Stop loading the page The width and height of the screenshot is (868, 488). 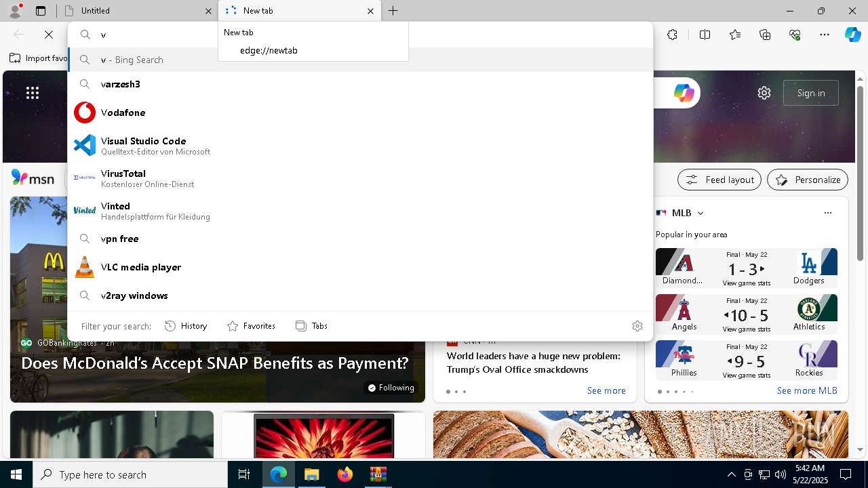pyautogui.click(x=49, y=35)
